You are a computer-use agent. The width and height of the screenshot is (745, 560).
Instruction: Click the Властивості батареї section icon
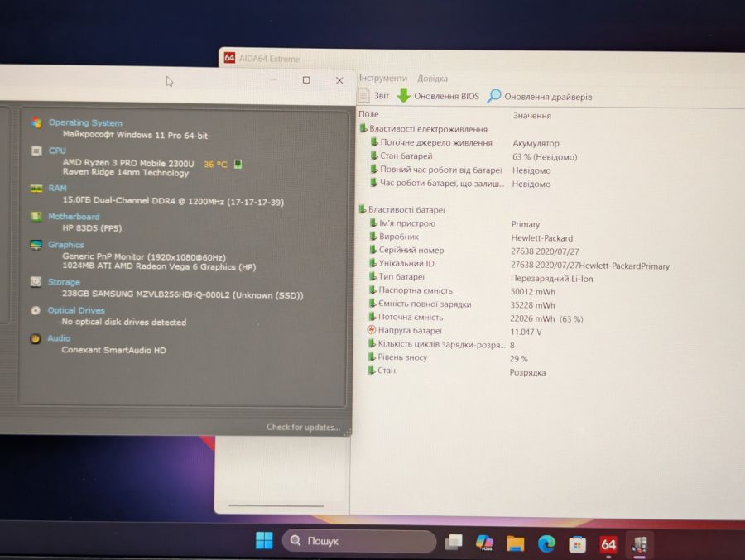(362, 209)
